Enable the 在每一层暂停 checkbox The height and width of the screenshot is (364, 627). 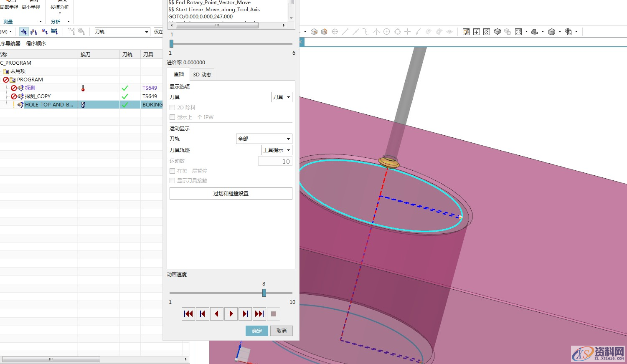tap(173, 171)
